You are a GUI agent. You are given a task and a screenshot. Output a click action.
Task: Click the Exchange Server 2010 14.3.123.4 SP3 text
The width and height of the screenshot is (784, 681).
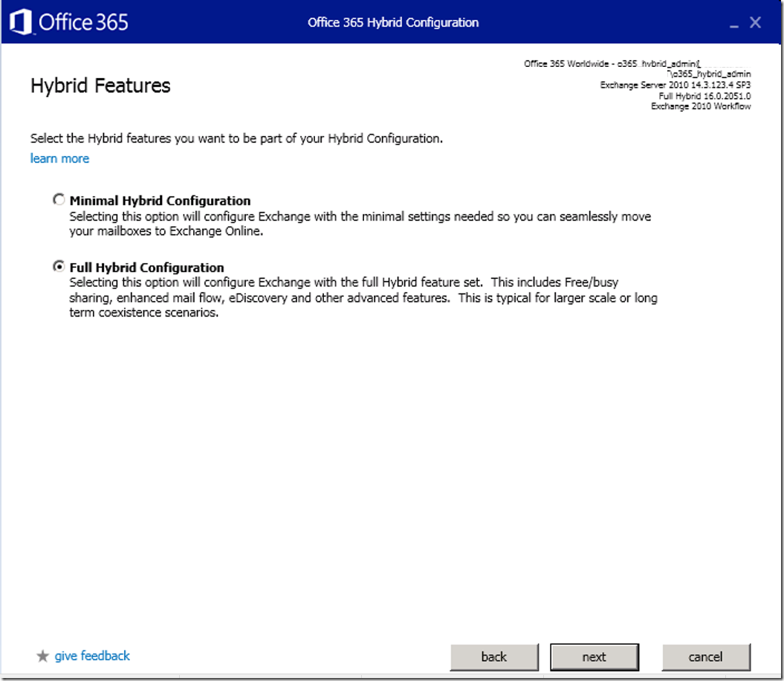(x=676, y=85)
